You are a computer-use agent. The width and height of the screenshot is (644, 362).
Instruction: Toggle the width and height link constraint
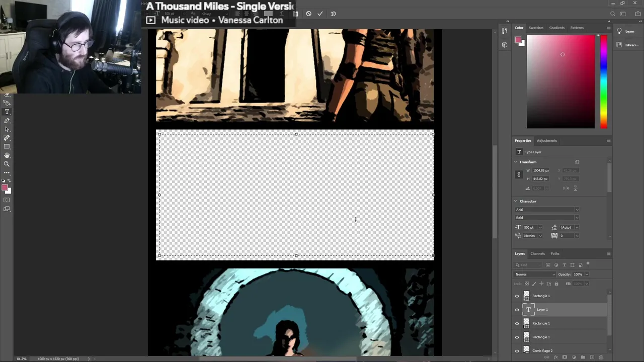tap(519, 174)
